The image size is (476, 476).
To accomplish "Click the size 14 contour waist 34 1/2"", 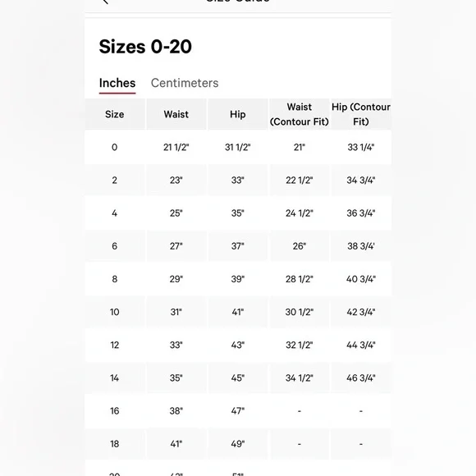I will [300, 378].
